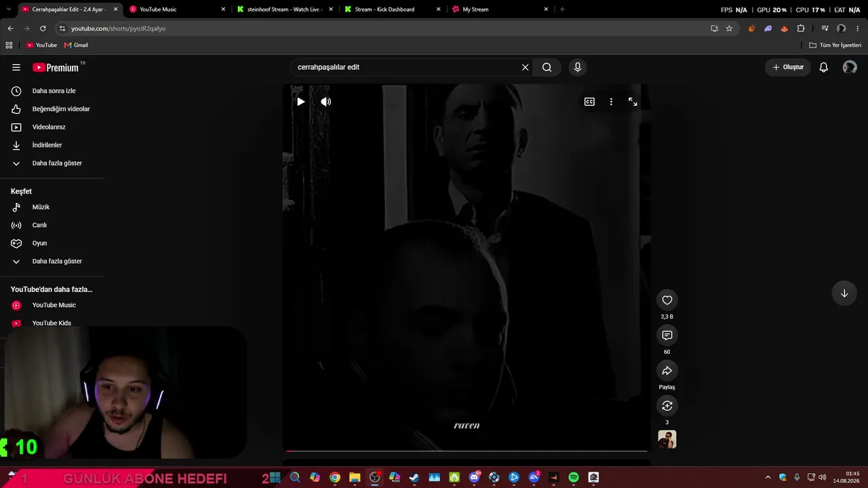Open Steam from the taskbar
This screenshot has height=488, width=868.
click(x=414, y=478)
